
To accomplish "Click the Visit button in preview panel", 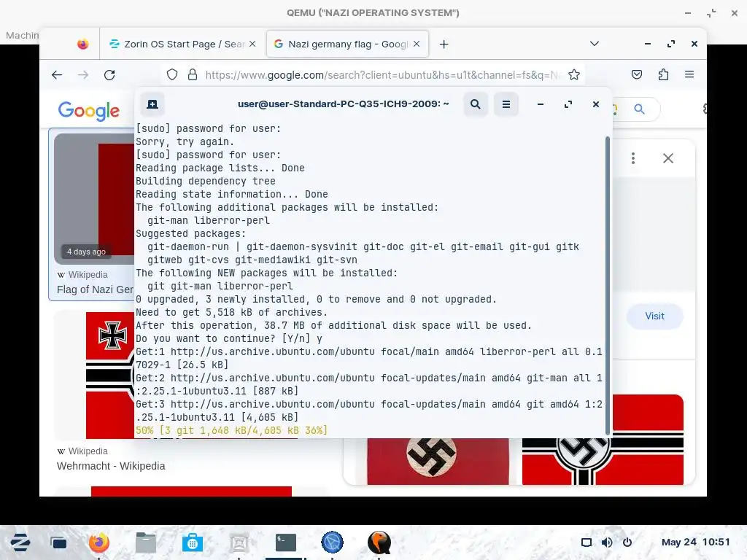I will pos(654,316).
